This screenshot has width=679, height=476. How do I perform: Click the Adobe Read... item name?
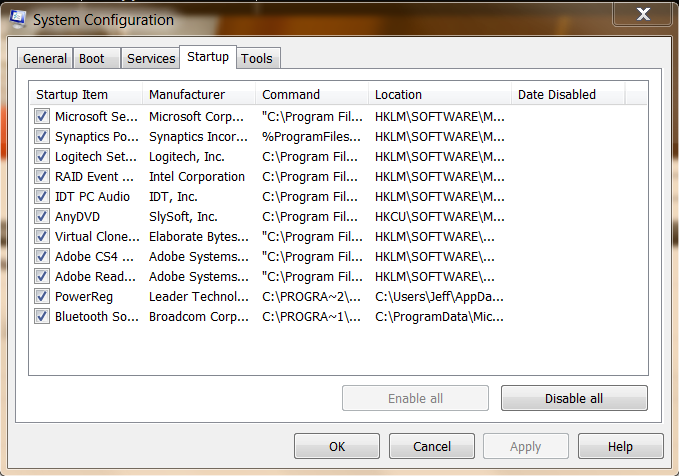pyautogui.click(x=95, y=276)
